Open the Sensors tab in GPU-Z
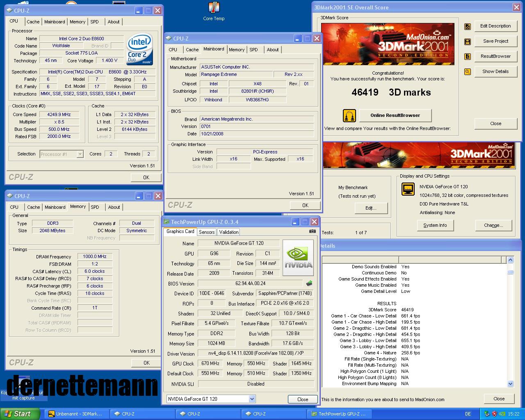The height and width of the screenshot is (420, 525). coord(207,232)
